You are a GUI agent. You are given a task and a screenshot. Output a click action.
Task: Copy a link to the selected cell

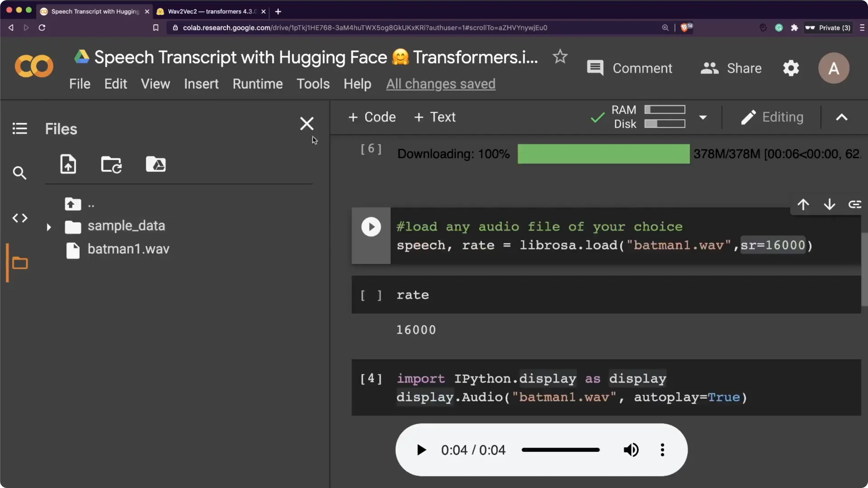tap(856, 205)
